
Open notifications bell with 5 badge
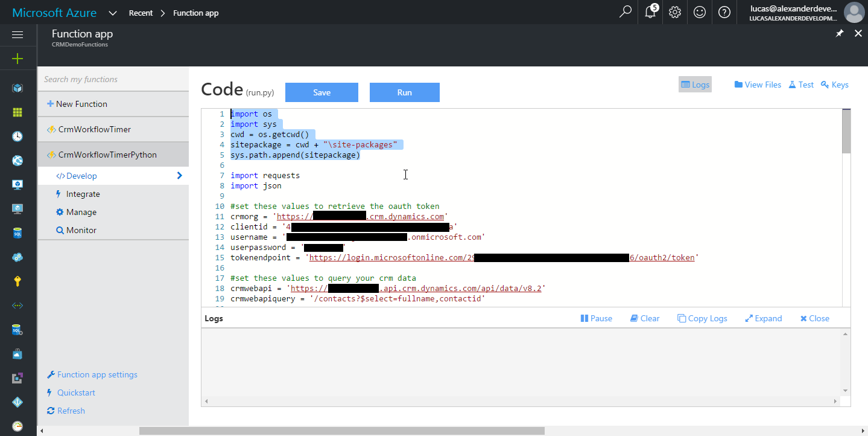[651, 12]
